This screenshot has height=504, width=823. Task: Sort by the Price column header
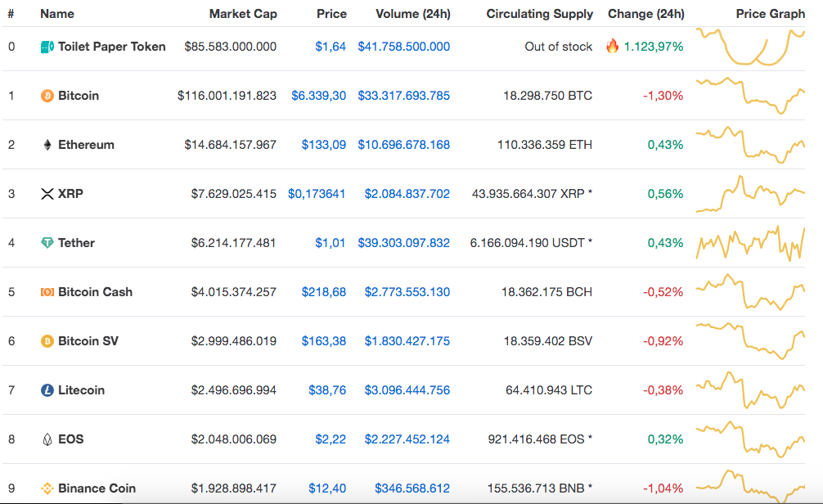click(331, 14)
